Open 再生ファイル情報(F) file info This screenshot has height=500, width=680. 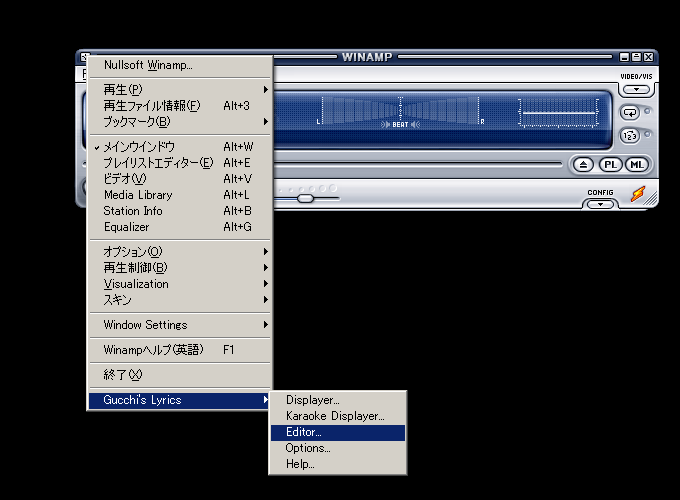click(x=180, y=106)
